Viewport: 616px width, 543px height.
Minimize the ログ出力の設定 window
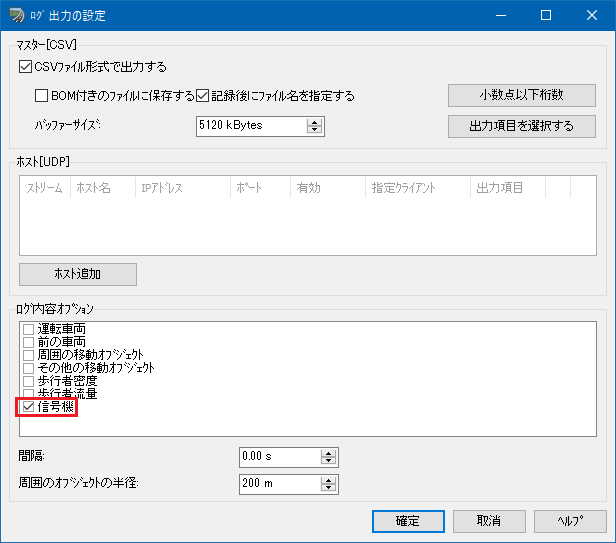click(x=500, y=15)
